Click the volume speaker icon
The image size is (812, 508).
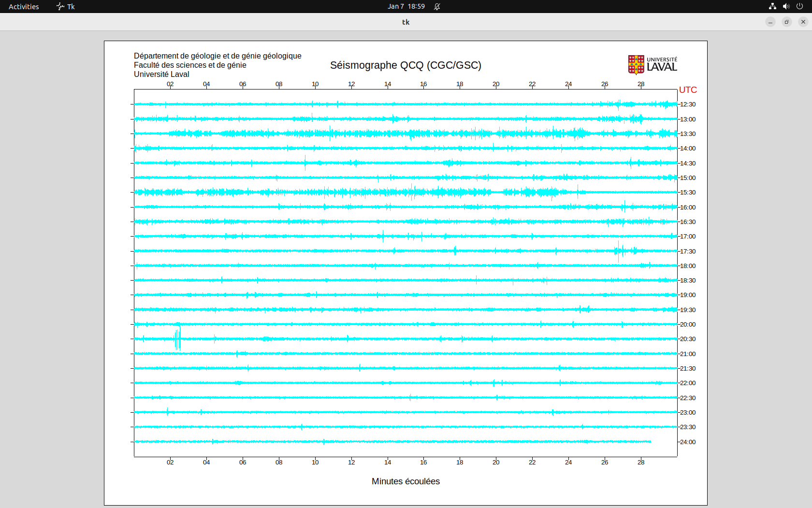[786, 6]
